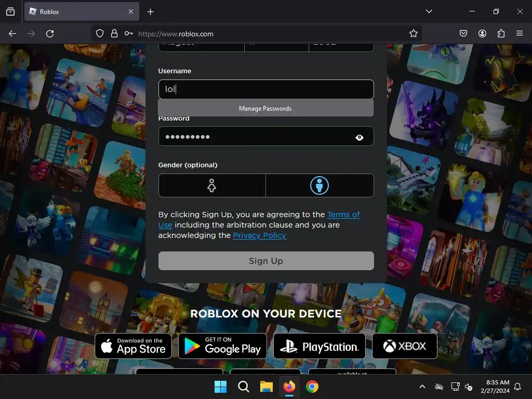
Task: Open the birthday month dropdown
Action: click(201, 47)
